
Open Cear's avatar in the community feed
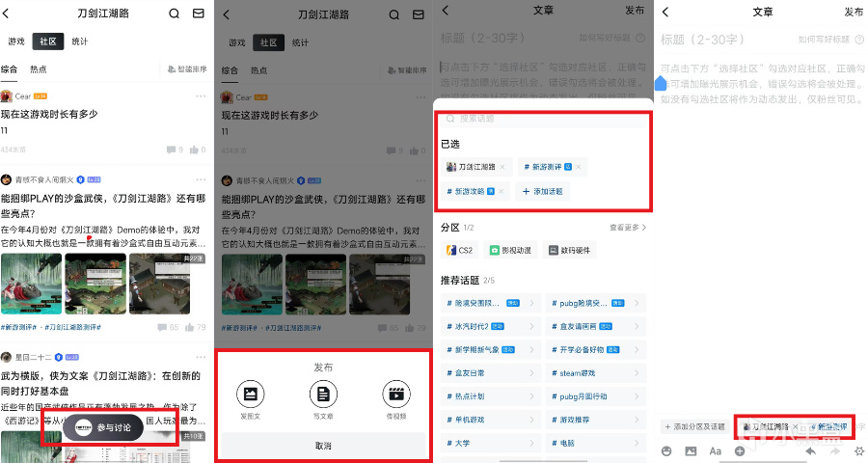pos(7,96)
